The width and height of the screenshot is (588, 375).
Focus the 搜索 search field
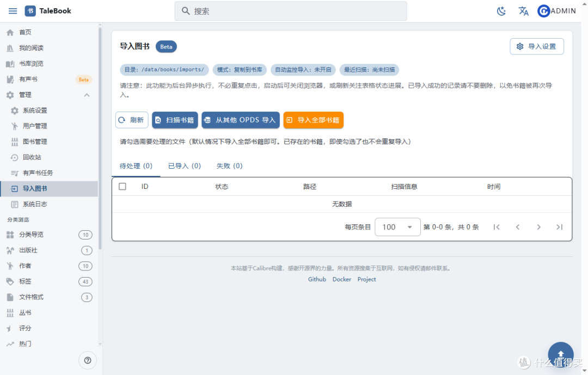(x=291, y=11)
